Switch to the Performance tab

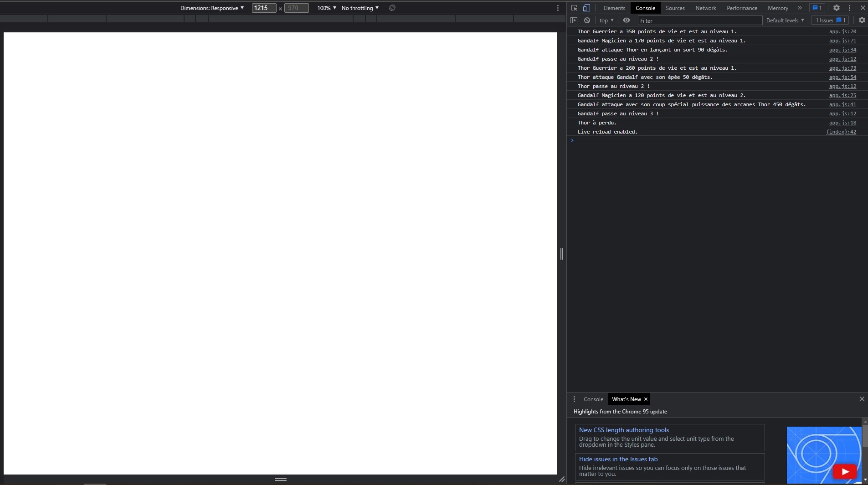(741, 8)
